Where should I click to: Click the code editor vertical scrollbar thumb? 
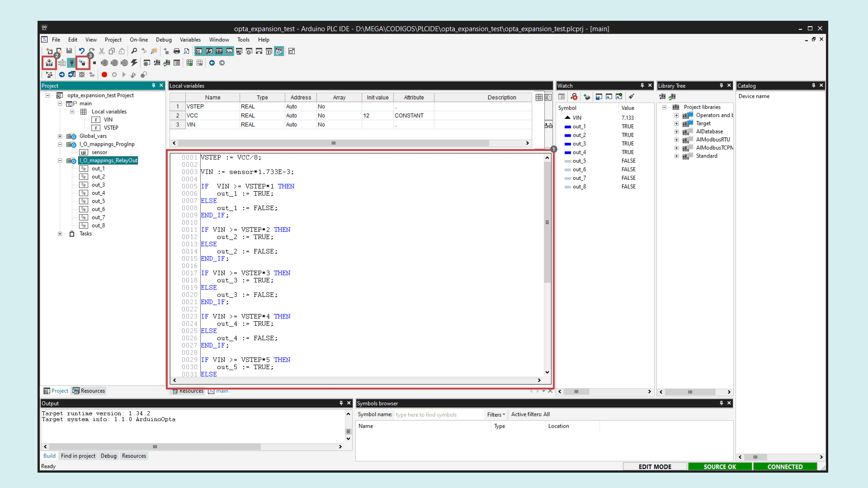pyautogui.click(x=547, y=222)
